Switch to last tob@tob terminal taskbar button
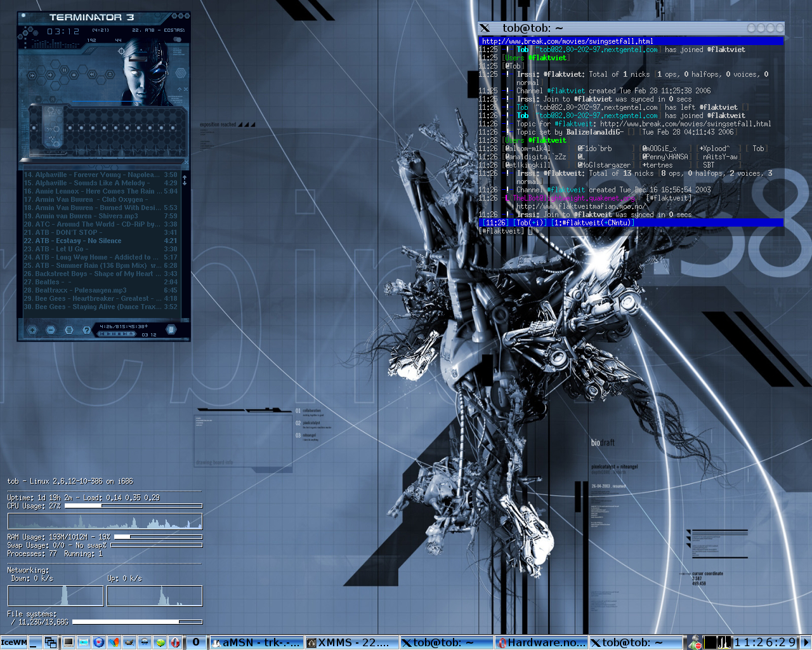Screen dimensions: 812x650 coord(636,642)
